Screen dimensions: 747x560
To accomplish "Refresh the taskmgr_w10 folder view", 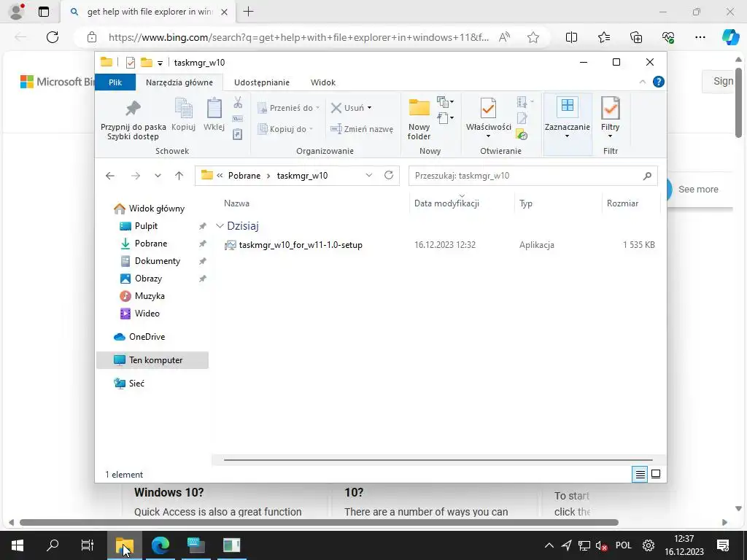I will 389,175.
